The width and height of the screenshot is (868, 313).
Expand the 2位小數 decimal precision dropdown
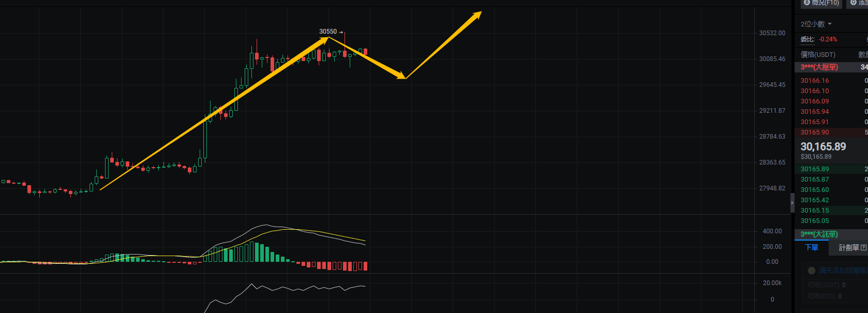click(816, 24)
